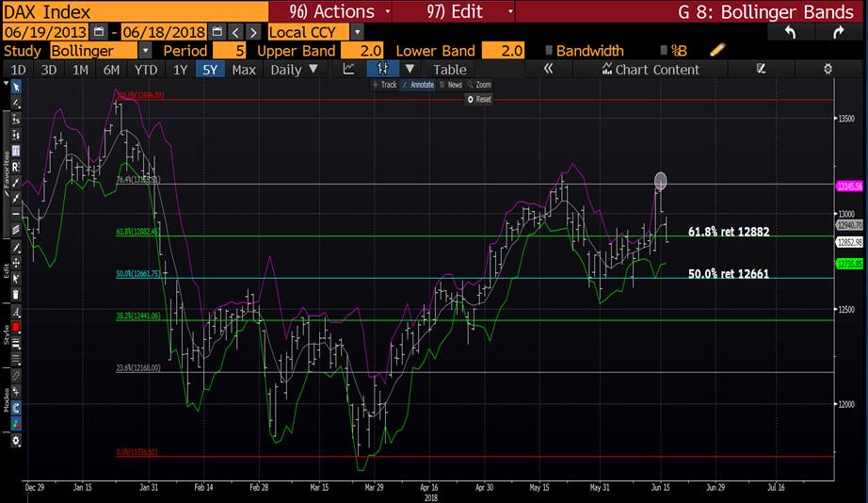Image resolution: width=868 pixels, height=503 pixels.
Task: Open annotation toolbar settings gear
Action: click(16, 442)
